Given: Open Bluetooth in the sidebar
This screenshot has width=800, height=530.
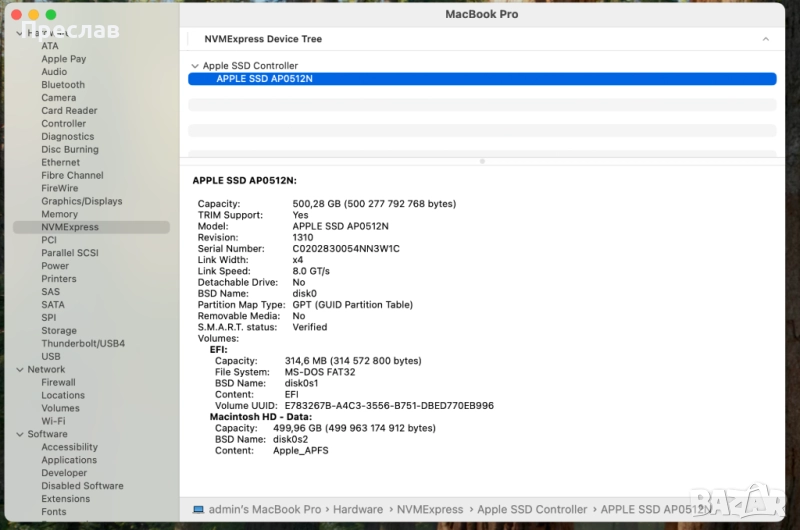Looking at the screenshot, I should click(x=62, y=85).
